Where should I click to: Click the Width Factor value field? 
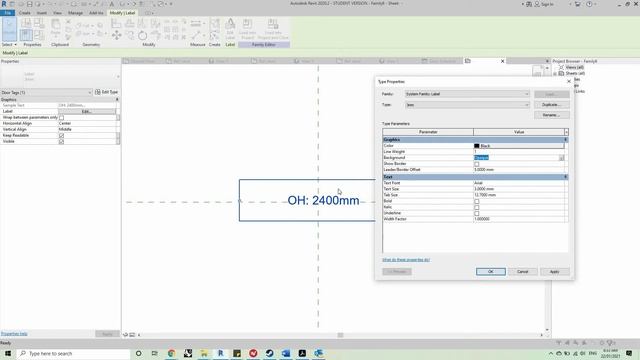pyautogui.click(x=519, y=219)
